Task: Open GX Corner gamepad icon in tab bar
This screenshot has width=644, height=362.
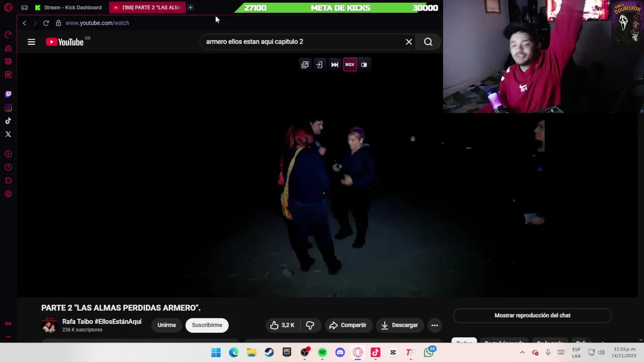Action: [24, 8]
